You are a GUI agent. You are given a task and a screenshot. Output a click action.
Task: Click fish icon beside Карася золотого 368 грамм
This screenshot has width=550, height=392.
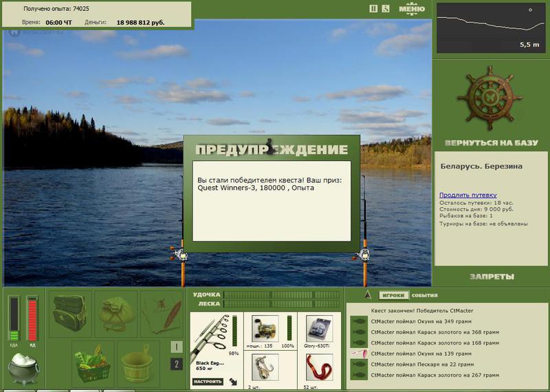pos(358,332)
